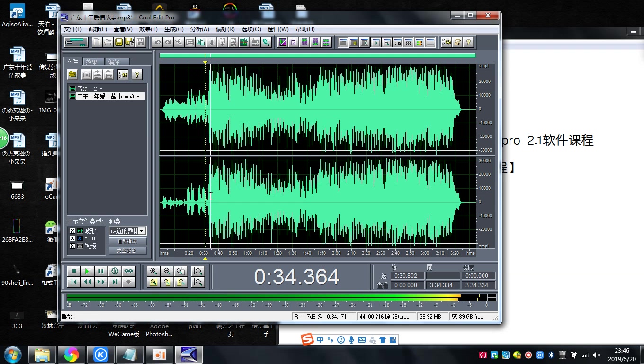Rewind using double left arrows

coord(87,282)
